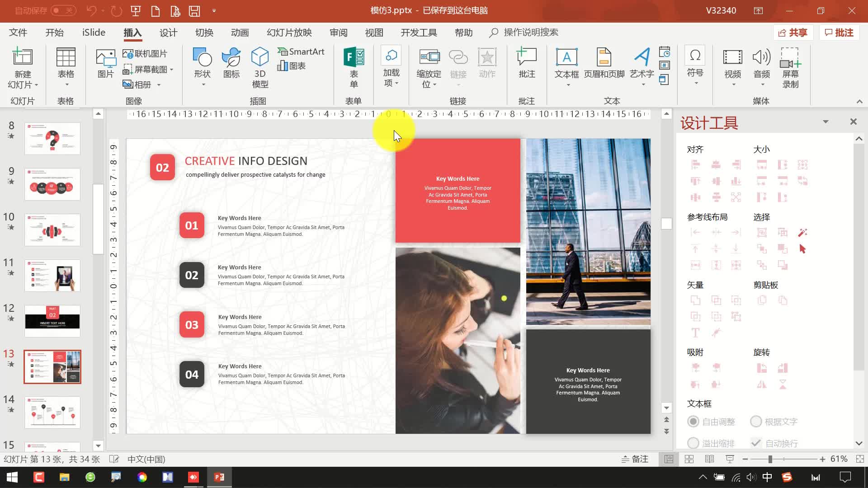Screen dimensions: 868x488
Task: Toggle the 自动保存 (AutoSave) switch
Action: point(63,10)
